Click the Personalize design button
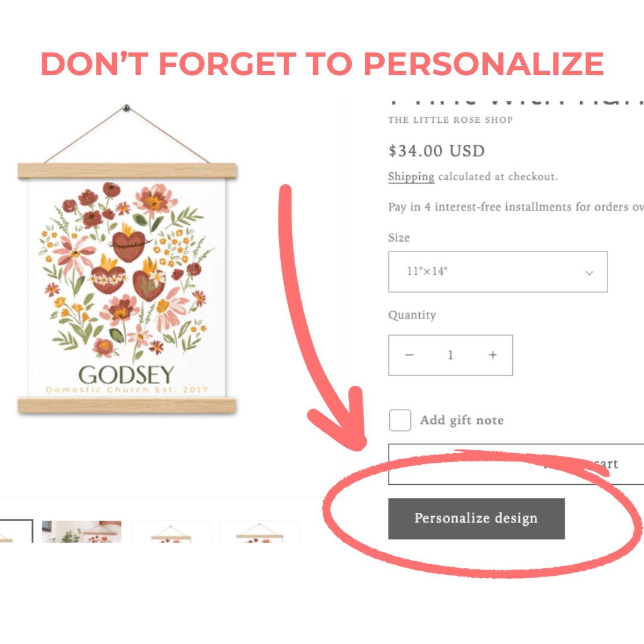Image resolution: width=644 pixels, height=644 pixels. click(476, 518)
